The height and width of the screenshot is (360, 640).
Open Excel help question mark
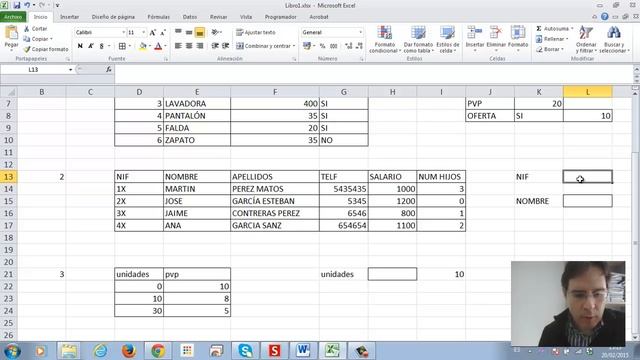tap(605, 17)
